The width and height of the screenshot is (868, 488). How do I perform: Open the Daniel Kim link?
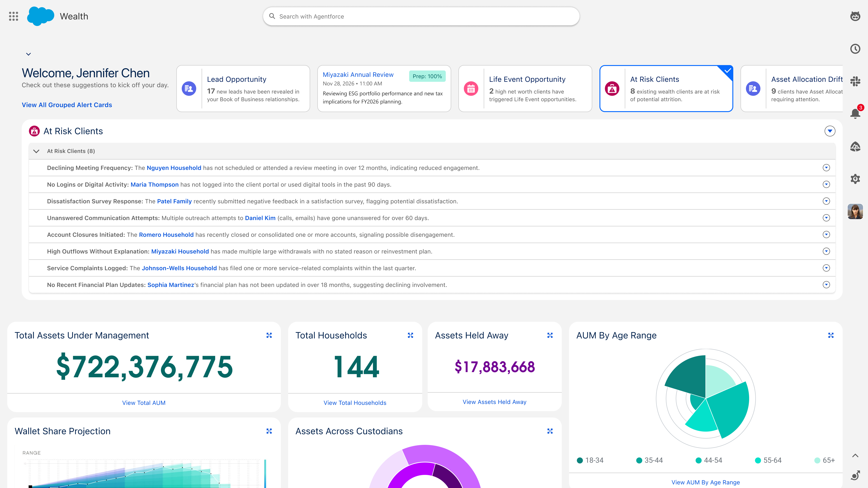(x=260, y=218)
